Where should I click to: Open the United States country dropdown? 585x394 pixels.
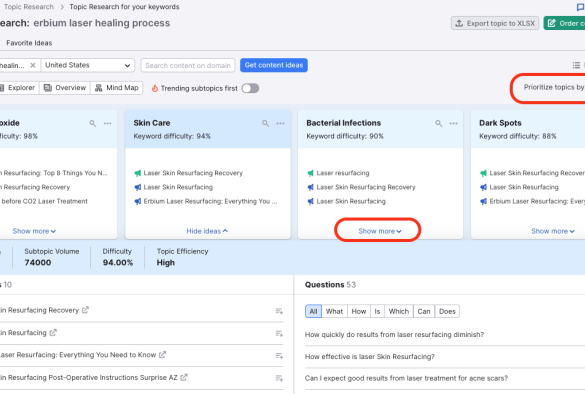pos(87,65)
